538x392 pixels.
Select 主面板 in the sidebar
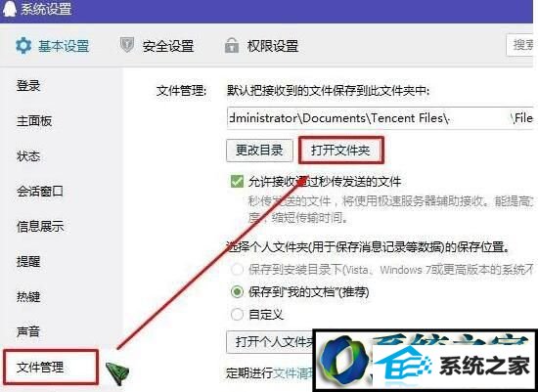click(34, 120)
